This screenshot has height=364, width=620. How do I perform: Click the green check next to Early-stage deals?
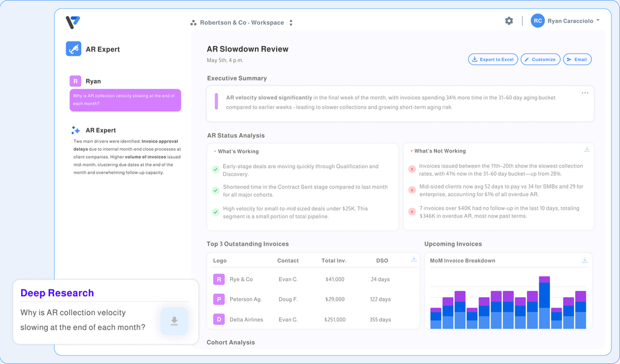pos(216,169)
